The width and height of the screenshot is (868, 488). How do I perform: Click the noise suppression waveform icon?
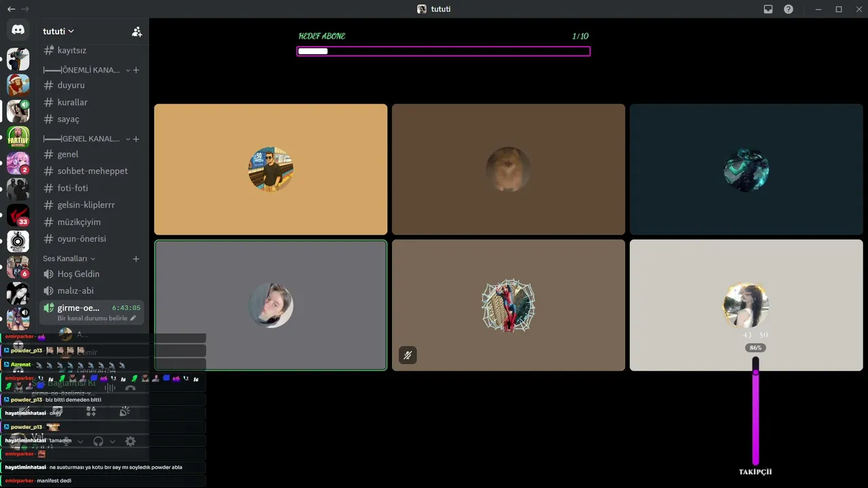[109, 388]
